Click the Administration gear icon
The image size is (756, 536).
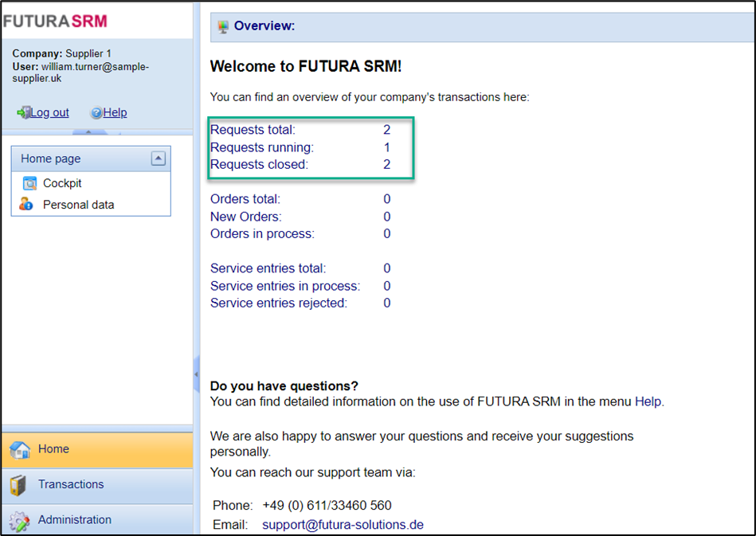tap(20, 521)
